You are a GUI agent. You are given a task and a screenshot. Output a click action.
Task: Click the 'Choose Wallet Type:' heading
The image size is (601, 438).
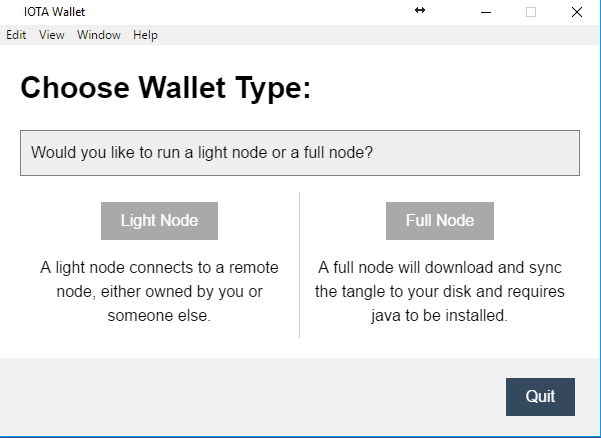pyautogui.click(x=166, y=88)
